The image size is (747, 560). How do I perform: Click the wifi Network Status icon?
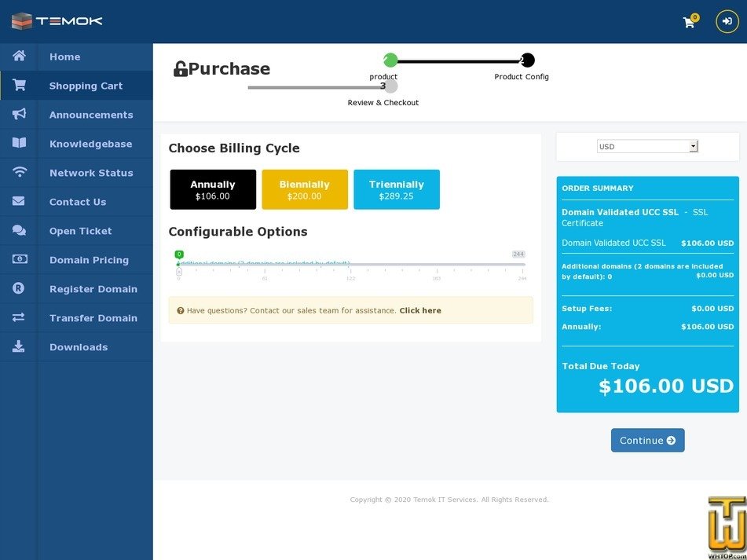[x=19, y=173]
